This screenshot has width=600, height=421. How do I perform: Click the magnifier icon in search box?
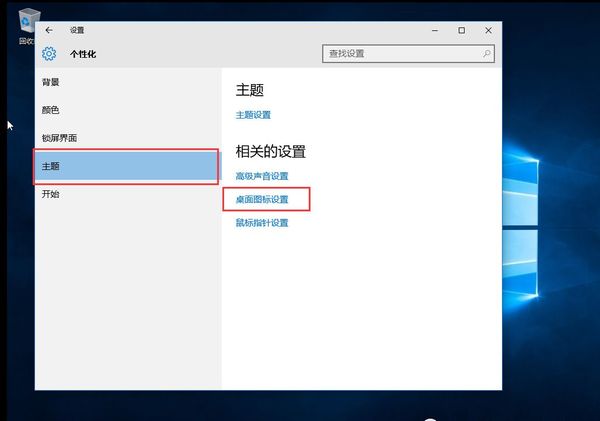[x=487, y=53]
